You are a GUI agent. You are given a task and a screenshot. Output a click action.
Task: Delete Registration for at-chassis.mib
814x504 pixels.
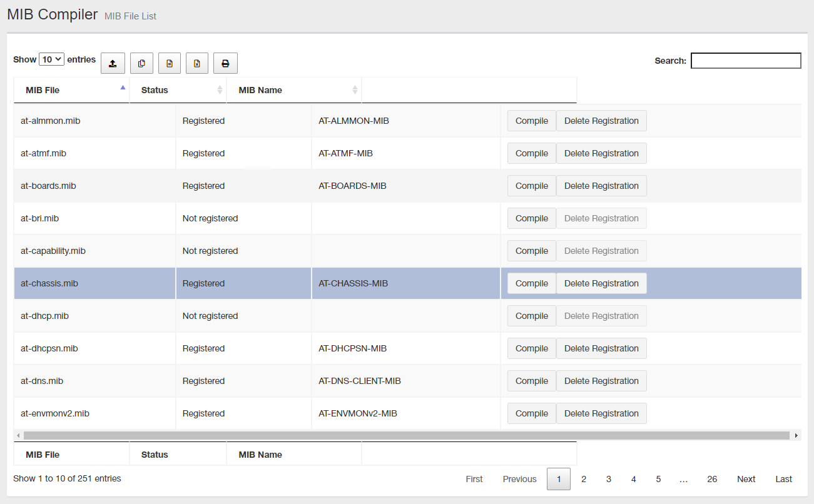[x=601, y=283]
